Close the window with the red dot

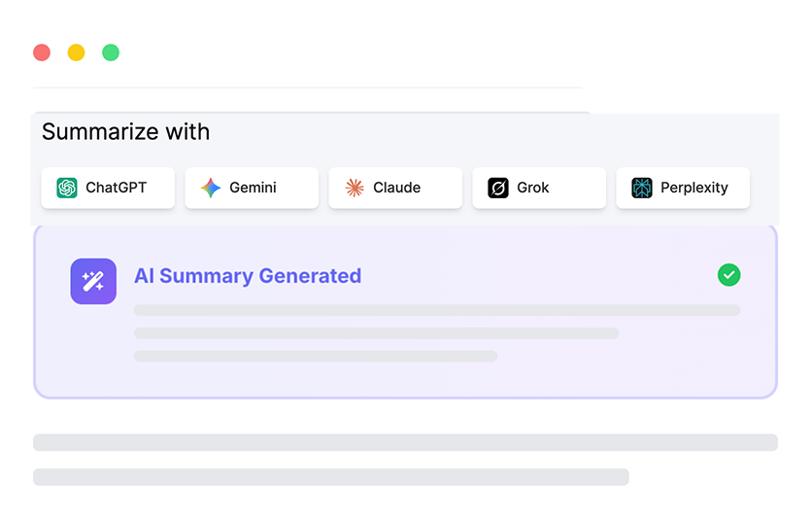click(x=42, y=52)
